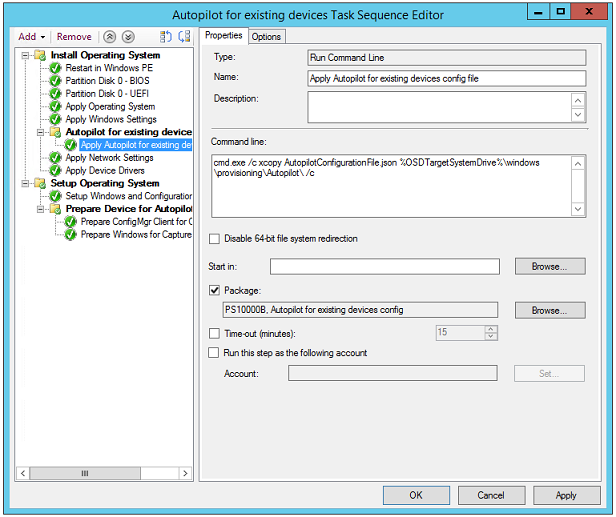Click Browse next to the Package field
This screenshot has width=616, height=517.
tap(549, 311)
